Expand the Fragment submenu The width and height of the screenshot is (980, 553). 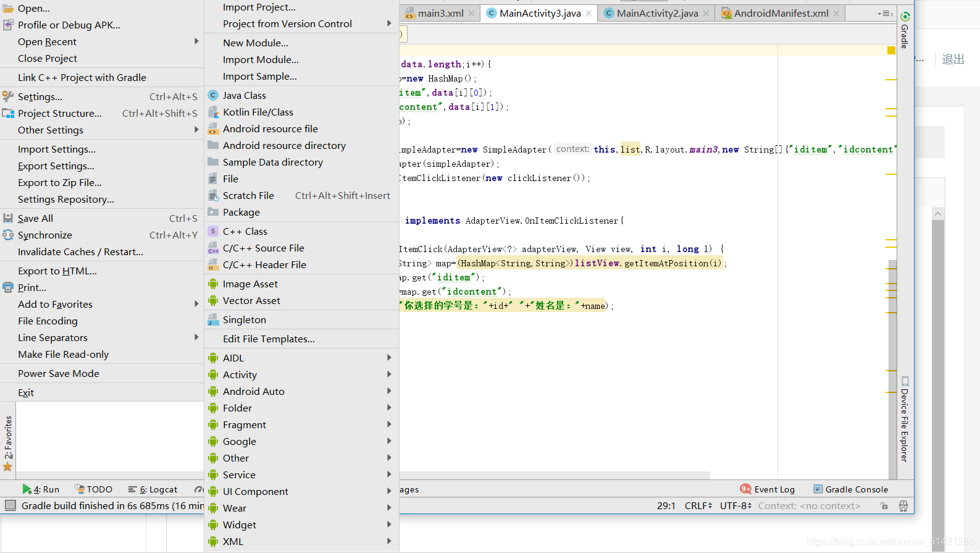pyautogui.click(x=301, y=424)
